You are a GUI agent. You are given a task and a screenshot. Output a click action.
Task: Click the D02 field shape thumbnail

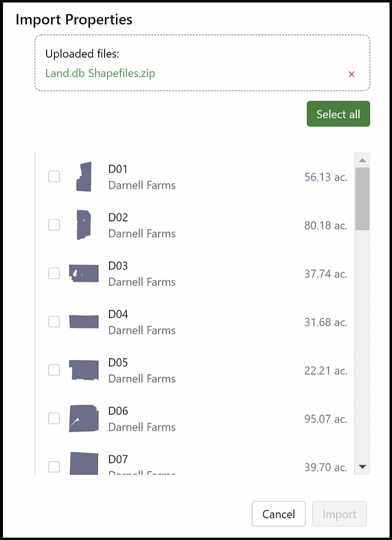(x=84, y=225)
